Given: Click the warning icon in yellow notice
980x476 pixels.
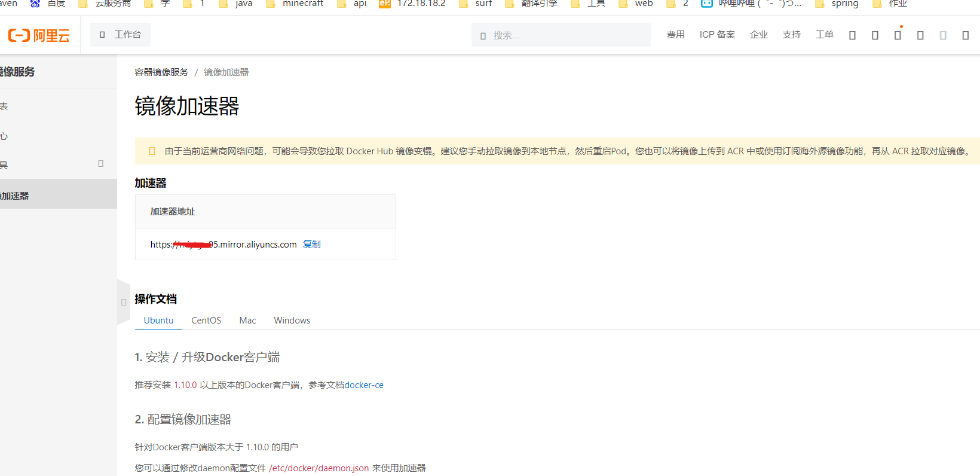Looking at the screenshot, I should [152, 151].
